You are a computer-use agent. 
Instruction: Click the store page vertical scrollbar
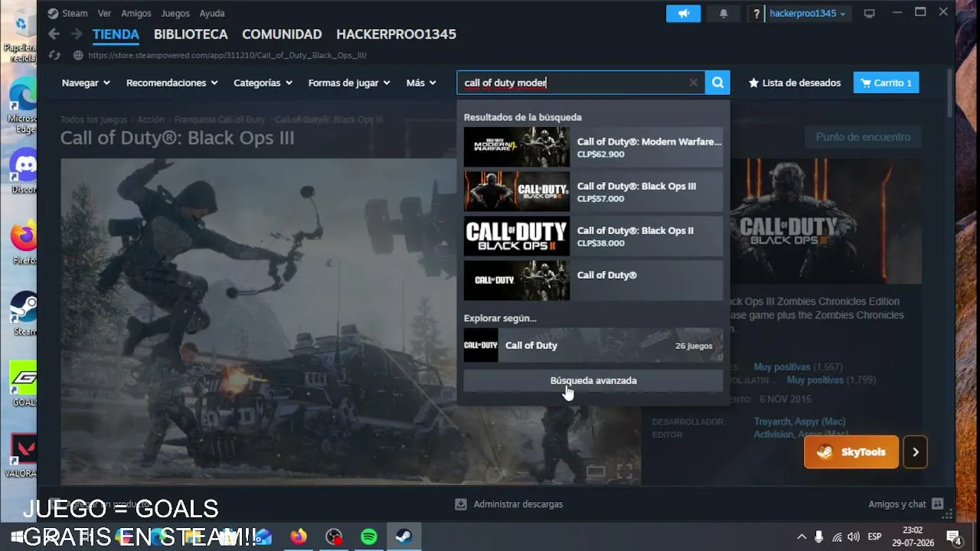(x=950, y=92)
